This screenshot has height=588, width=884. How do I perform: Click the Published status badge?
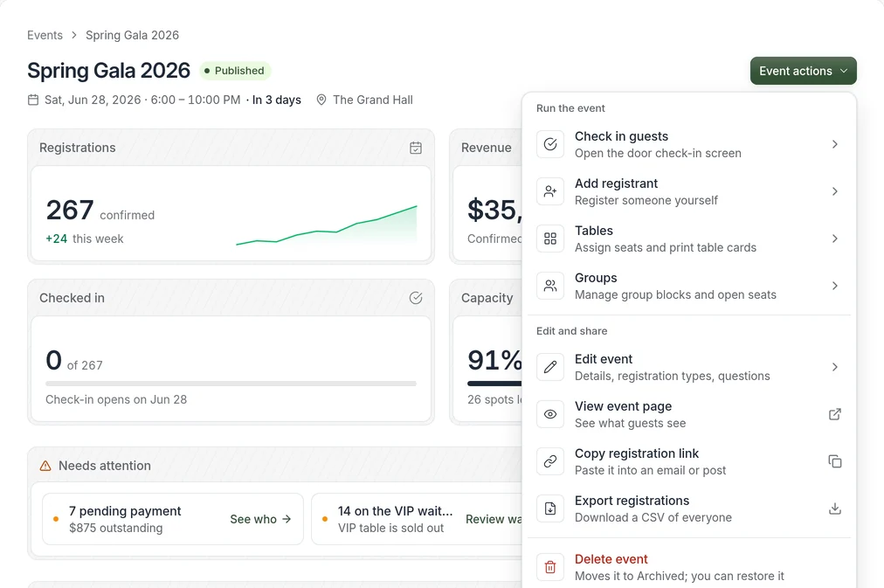coord(234,71)
